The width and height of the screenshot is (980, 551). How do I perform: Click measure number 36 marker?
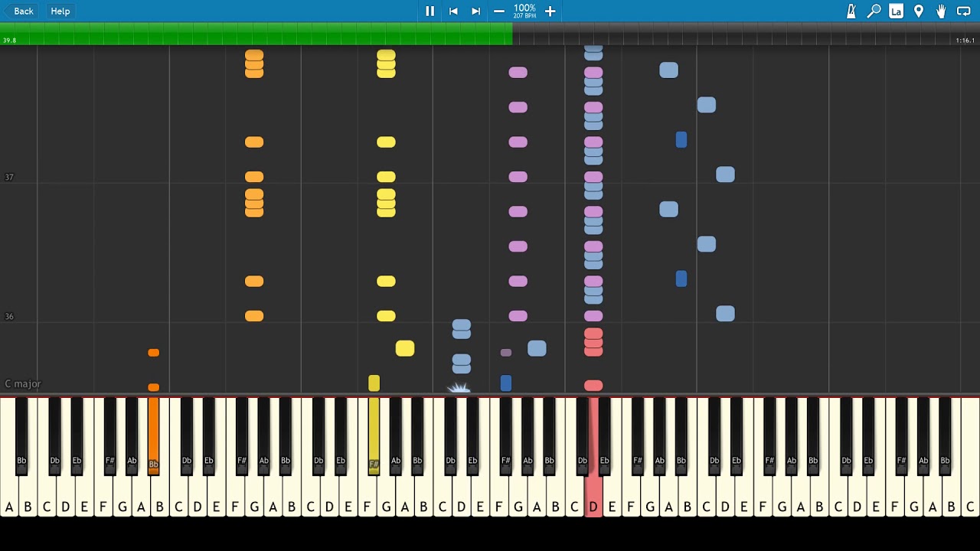click(9, 317)
